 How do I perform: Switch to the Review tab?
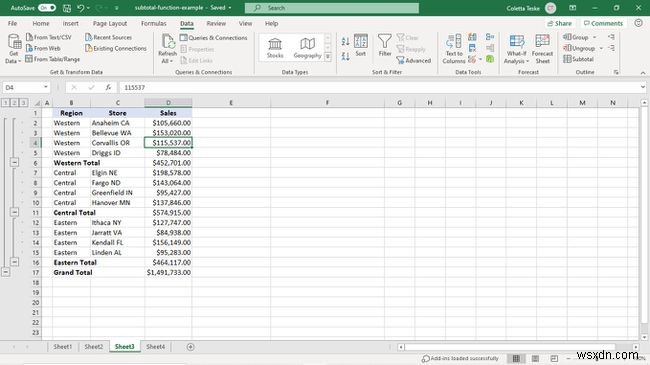click(216, 23)
